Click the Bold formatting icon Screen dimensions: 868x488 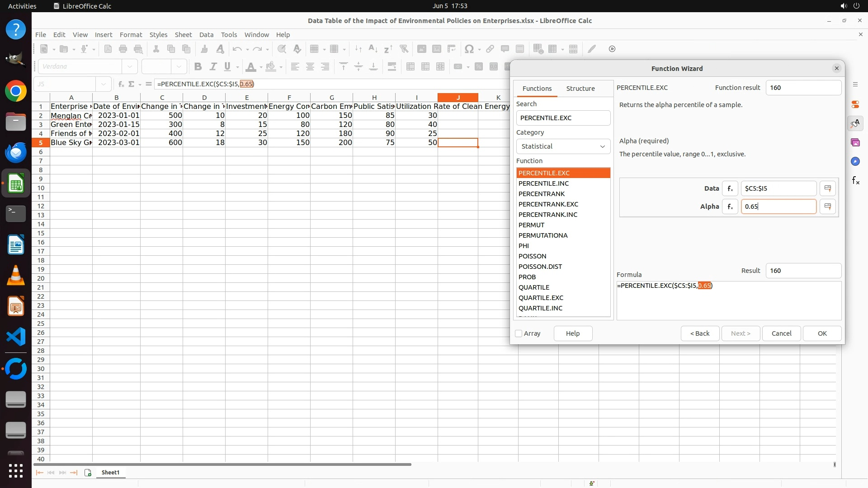coord(198,67)
